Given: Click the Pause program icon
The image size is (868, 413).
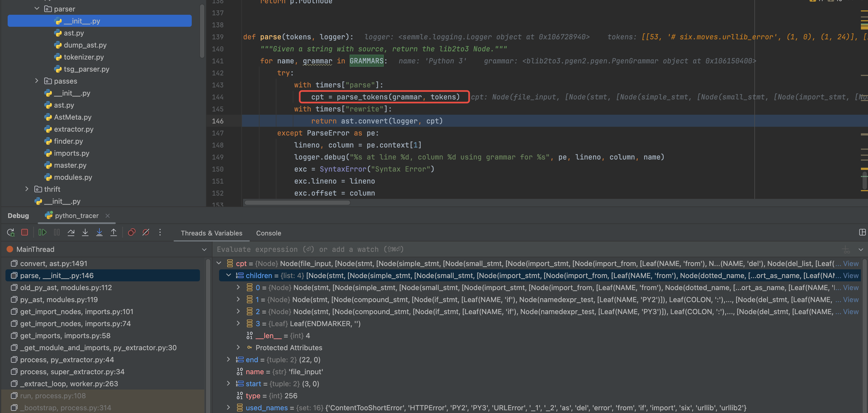Looking at the screenshot, I should point(57,232).
